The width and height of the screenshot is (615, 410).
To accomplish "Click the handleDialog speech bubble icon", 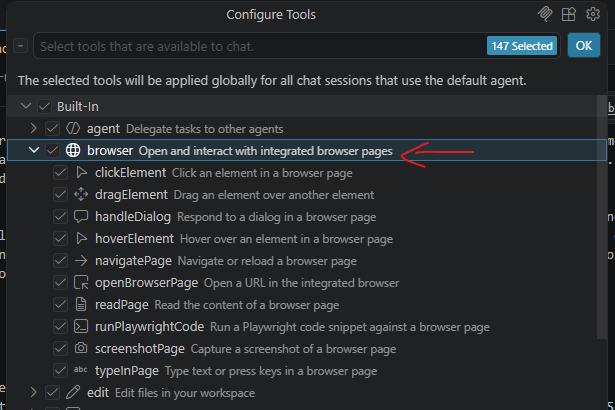I will [x=81, y=217].
